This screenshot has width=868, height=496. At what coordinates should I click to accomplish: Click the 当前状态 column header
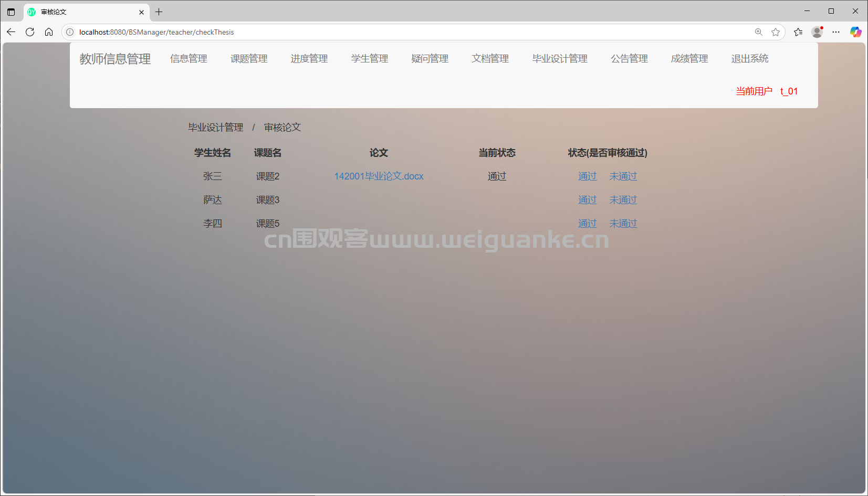point(497,153)
